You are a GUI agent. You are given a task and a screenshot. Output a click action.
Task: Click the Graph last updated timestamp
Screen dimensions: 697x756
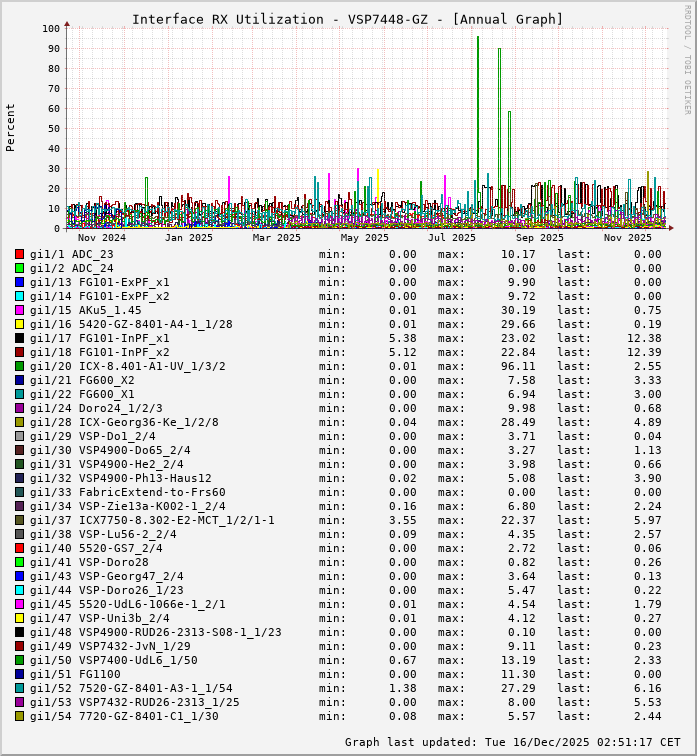(512, 742)
